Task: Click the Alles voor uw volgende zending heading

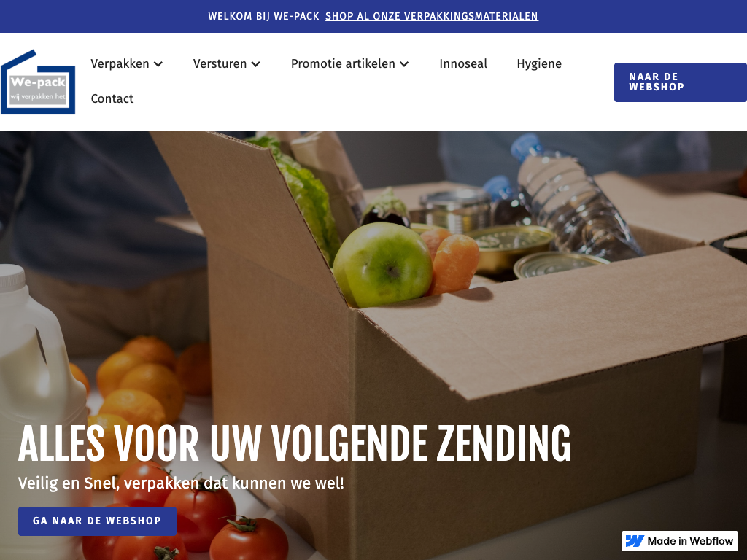Action: [295, 443]
